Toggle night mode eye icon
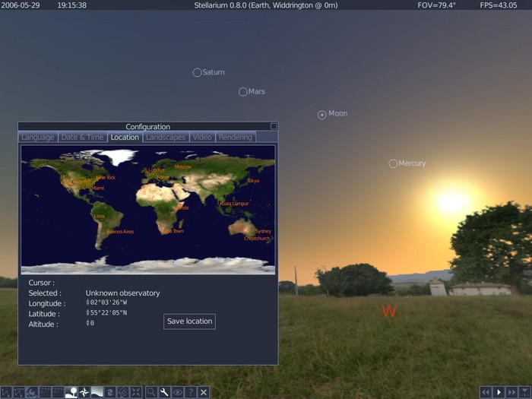The width and height of the screenshot is (532, 399). point(177,392)
